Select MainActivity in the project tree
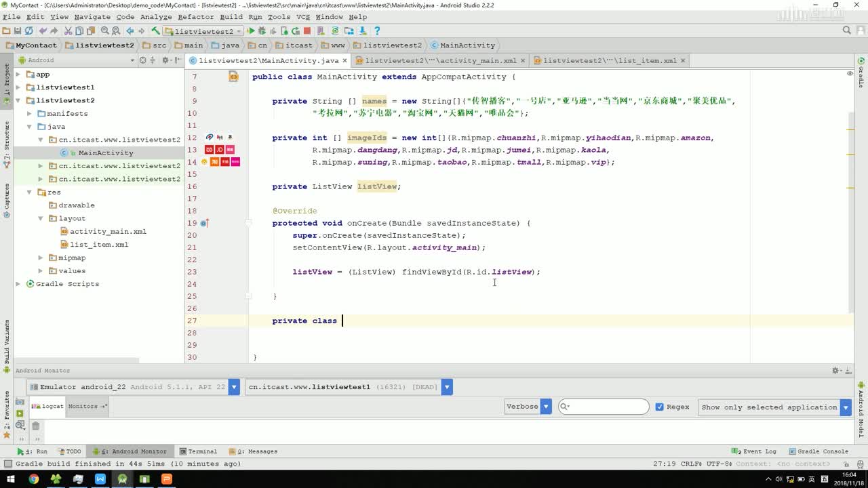The width and height of the screenshot is (868, 488). click(x=99, y=153)
